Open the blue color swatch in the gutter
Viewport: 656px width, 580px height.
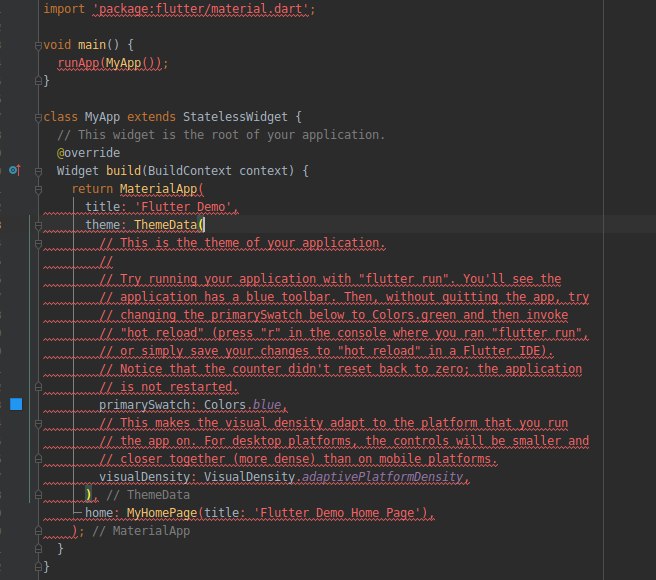pos(16,404)
